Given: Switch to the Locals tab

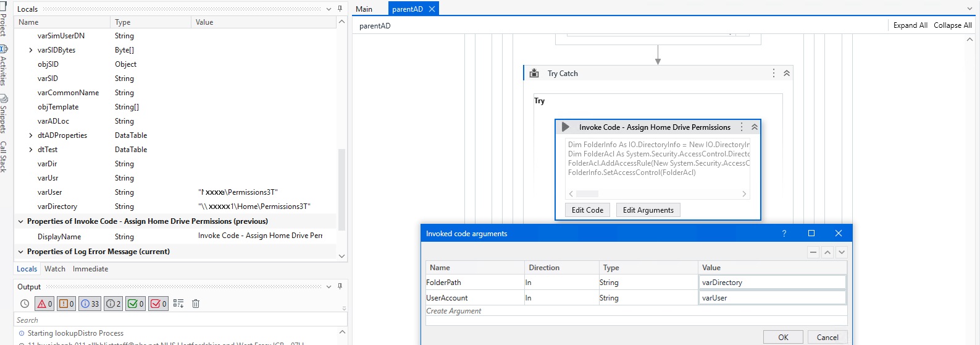Looking at the screenshot, I should [27, 269].
